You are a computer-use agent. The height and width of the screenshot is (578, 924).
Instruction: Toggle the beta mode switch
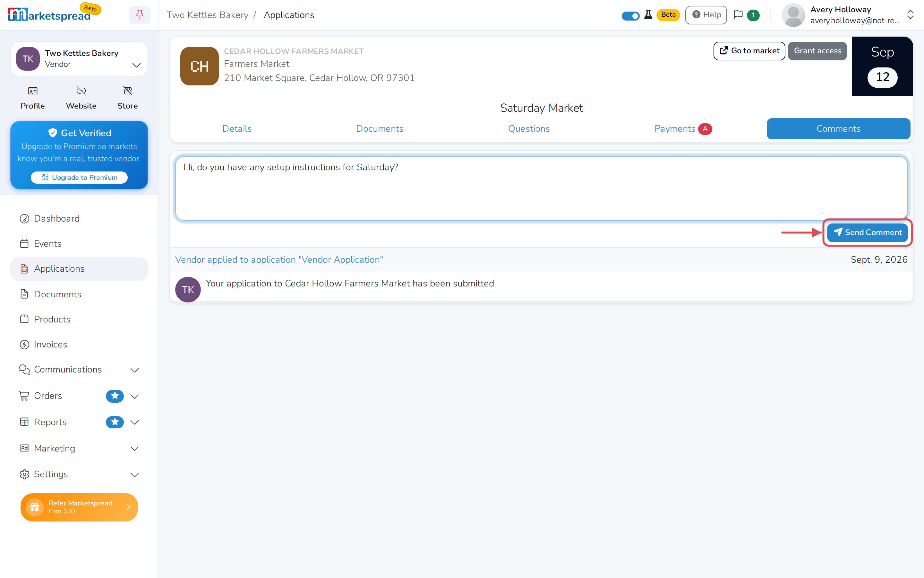pyautogui.click(x=630, y=16)
